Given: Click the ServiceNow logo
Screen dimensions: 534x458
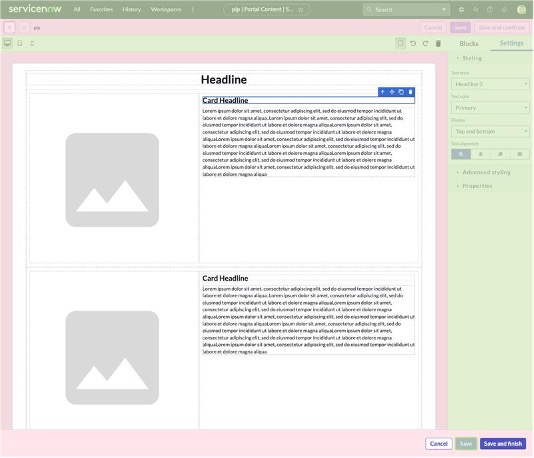Looking at the screenshot, I should [35, 9].
